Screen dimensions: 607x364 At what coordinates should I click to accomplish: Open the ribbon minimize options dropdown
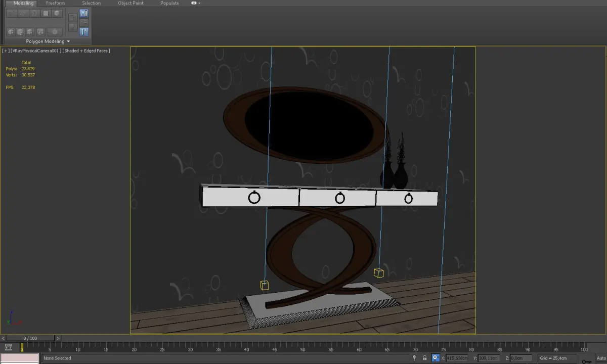coord(199,3)
